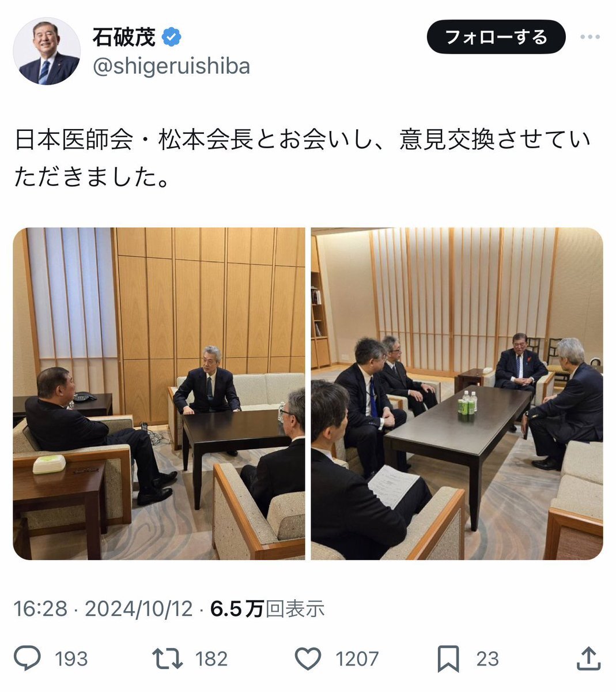Open the @shigeruishiba handle link
The image size is (616, 692).
click(x=171, y=66)
